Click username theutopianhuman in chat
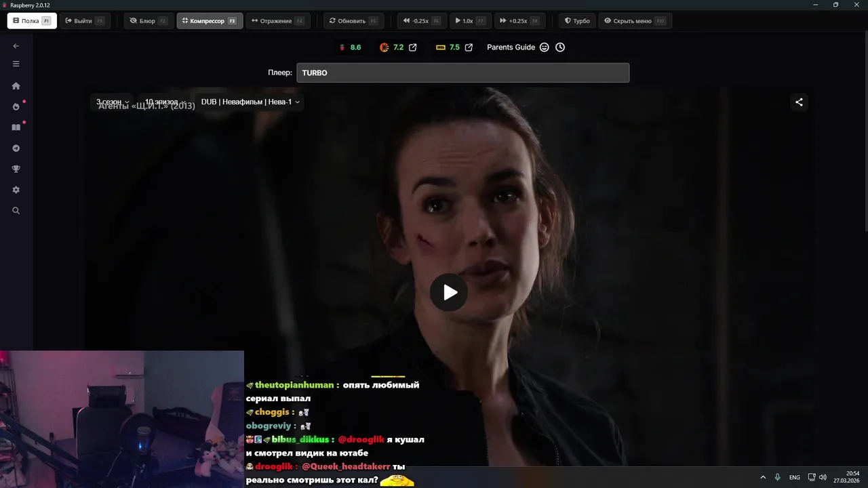The height and width of the screenshot is (488, 868). (294, 385)
